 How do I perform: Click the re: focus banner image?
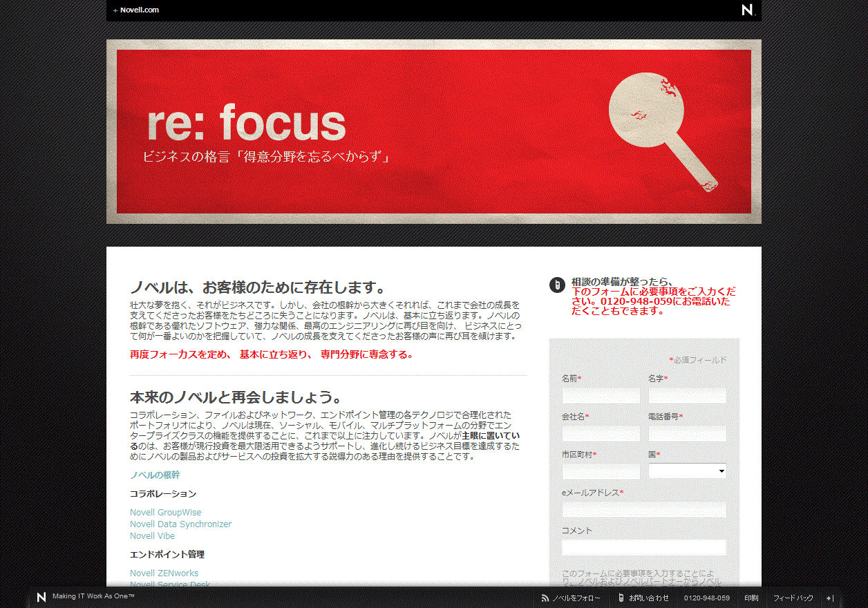[x=434, y=131]
